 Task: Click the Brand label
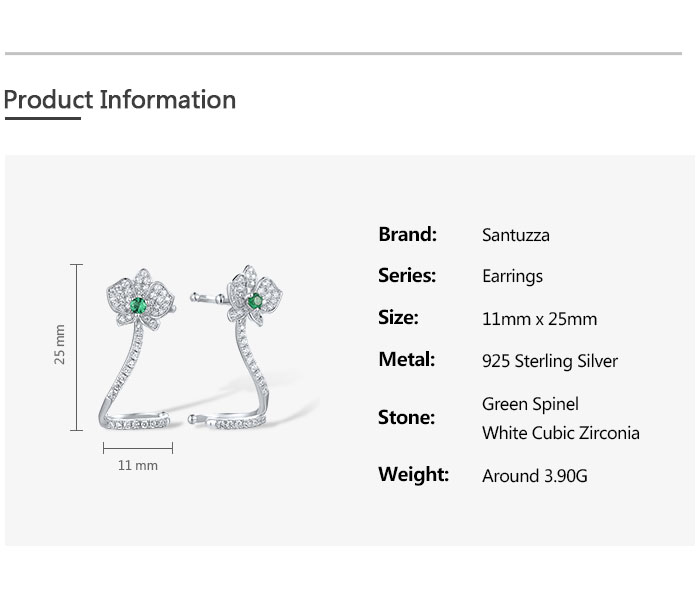click(407, 234)
